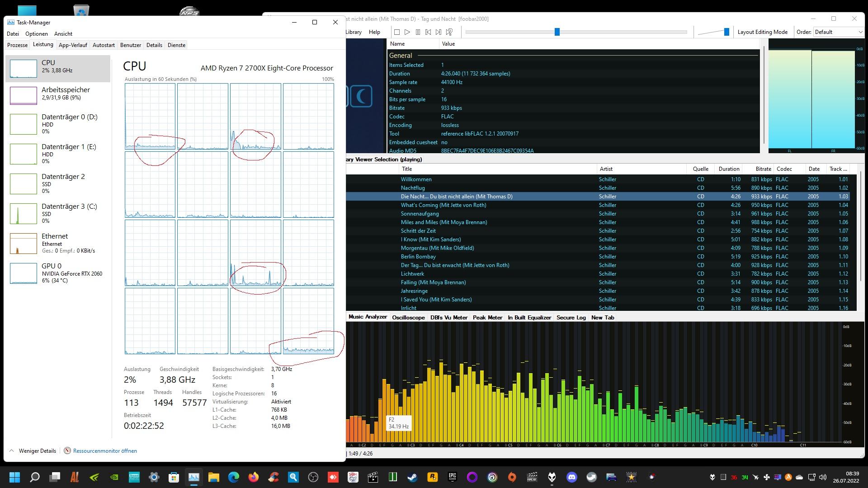Open the Ansicht menu in Task-Manager
Image resolution: width=868 pixels, height=488 pixels.
tap(63, 34)
